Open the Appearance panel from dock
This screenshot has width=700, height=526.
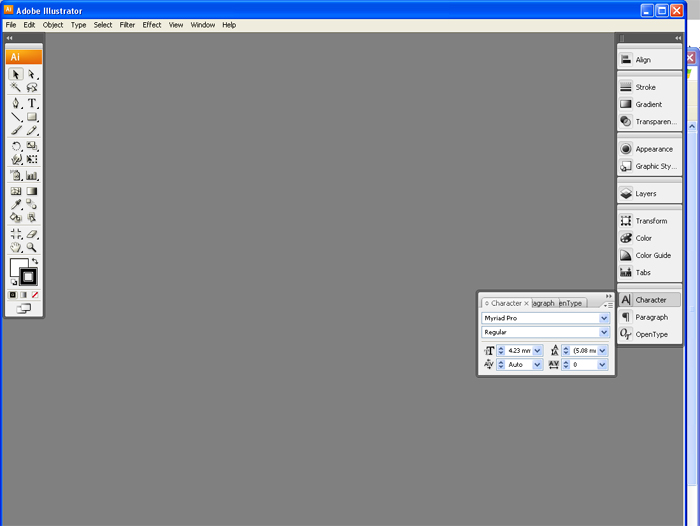point(650,149)
